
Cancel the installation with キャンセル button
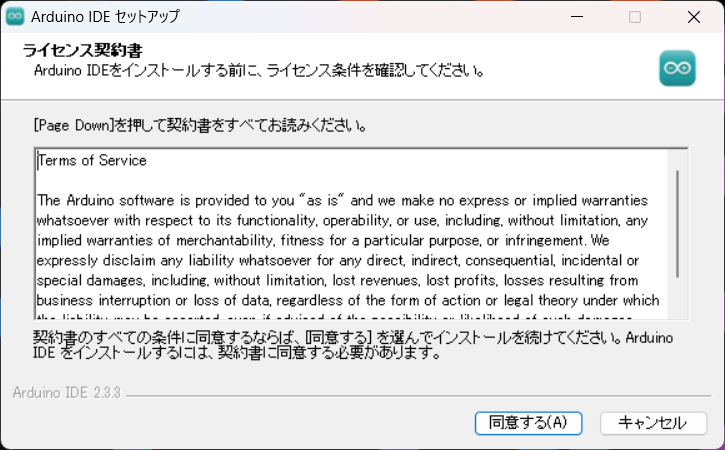[646, 422]
